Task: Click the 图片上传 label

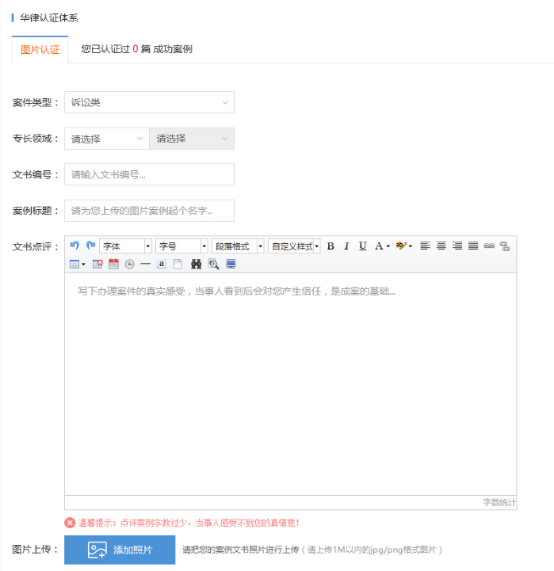Action: click(35, 549)
